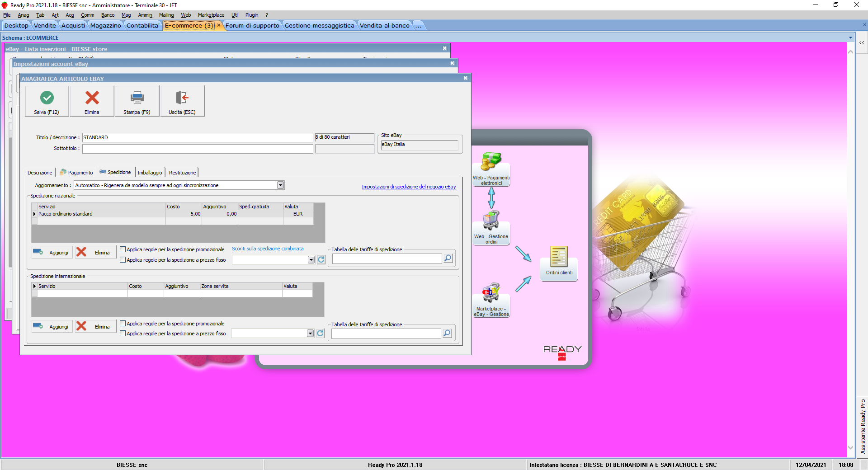868x470 pixels.
Task: Enable international promotional shipping rules checkbox
Action: [123, 324]
